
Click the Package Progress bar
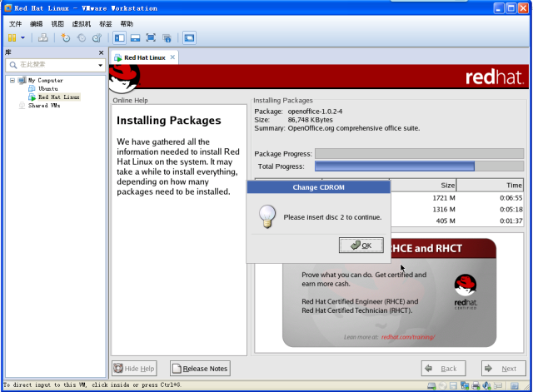pos(419,153)
